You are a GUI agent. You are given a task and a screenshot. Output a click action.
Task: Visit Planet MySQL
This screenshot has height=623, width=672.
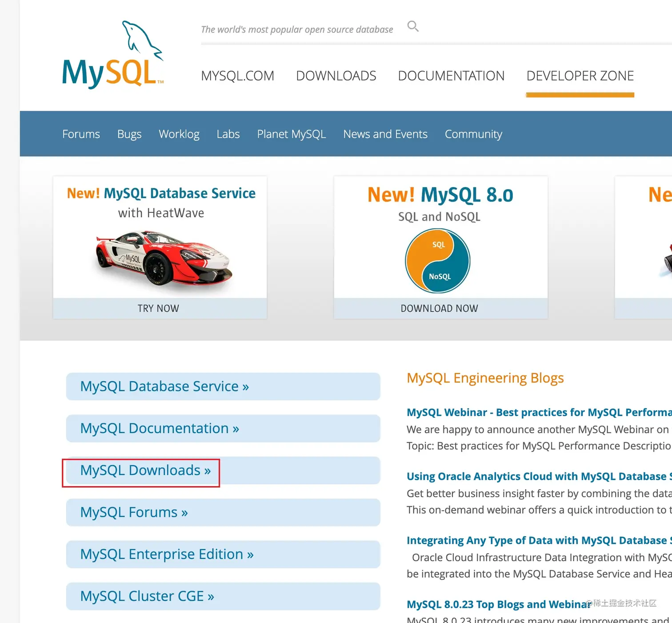coord(292,134)
